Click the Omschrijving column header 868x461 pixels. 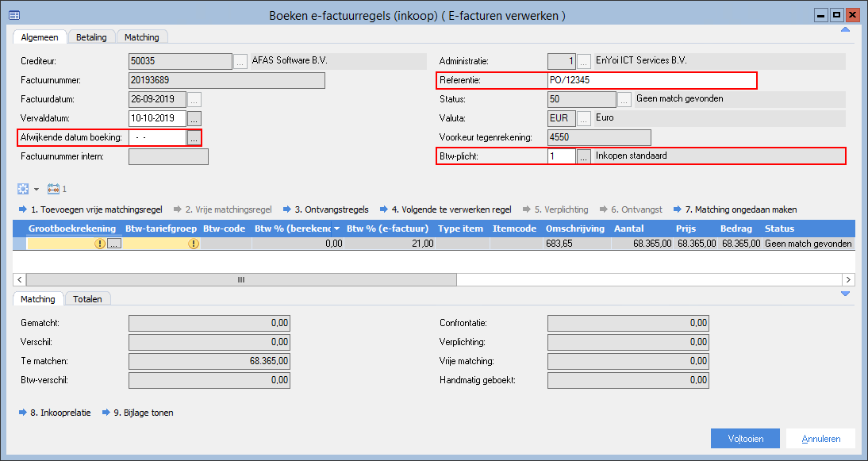(575, 229)
